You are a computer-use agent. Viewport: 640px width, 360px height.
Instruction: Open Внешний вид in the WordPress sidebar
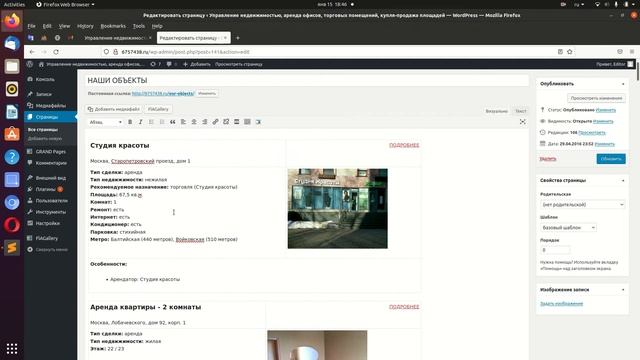[x=51, y=178]
